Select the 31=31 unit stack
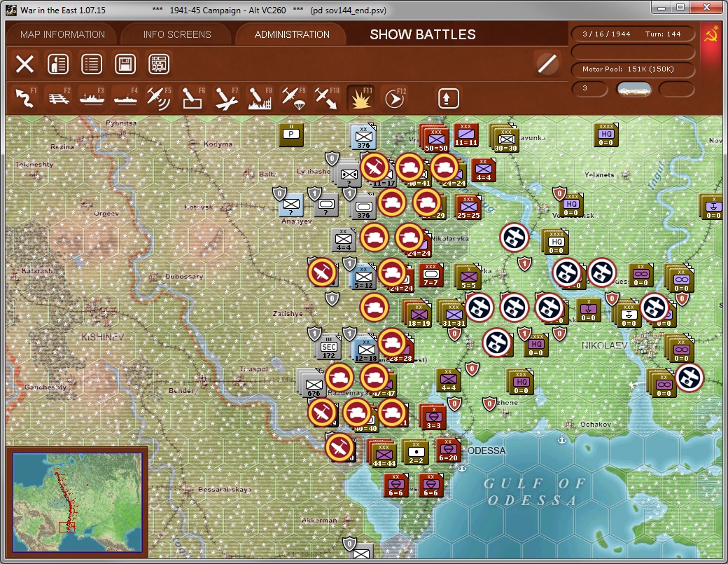 [453, 314]
